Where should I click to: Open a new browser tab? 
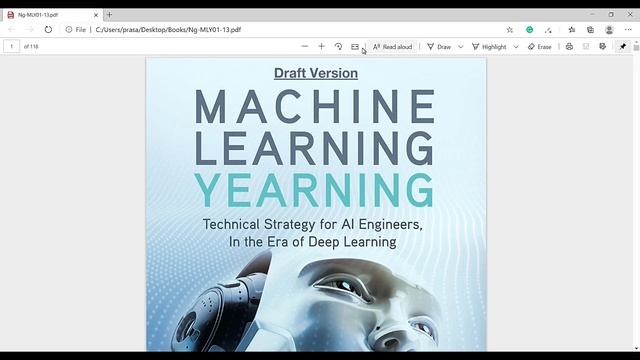[109, 15]
